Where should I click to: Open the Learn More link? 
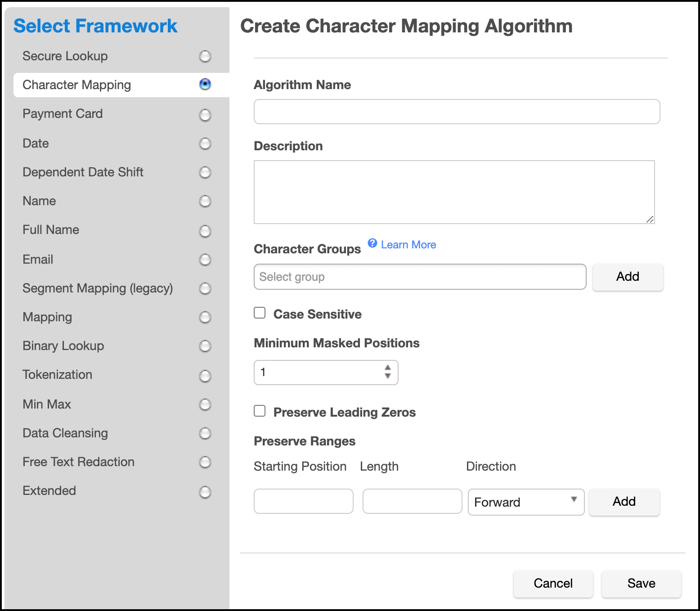pyautogui.click(x=408, y=245)
